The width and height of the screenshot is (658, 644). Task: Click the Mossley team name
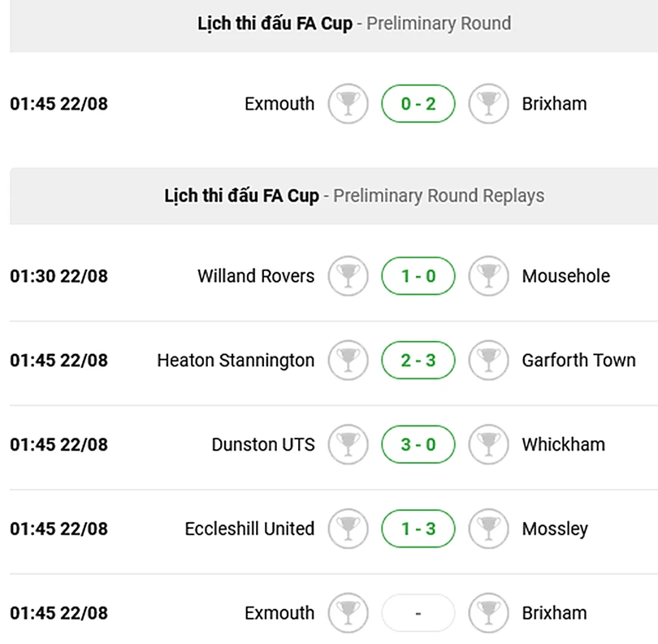tap(555, 529)
